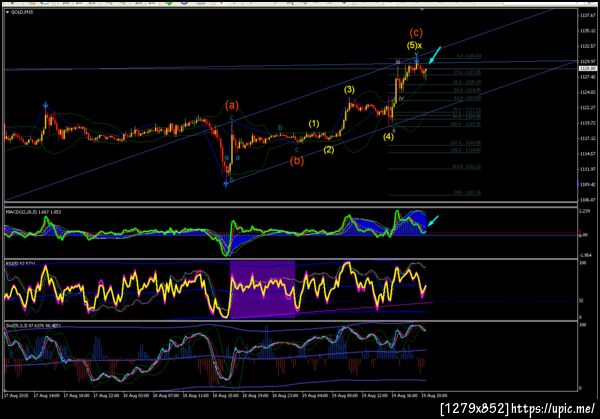The image size is (600, 419).
Task: Click the small white iv sub-wave label
Action: pyautogui.click(x=401, y=99)
